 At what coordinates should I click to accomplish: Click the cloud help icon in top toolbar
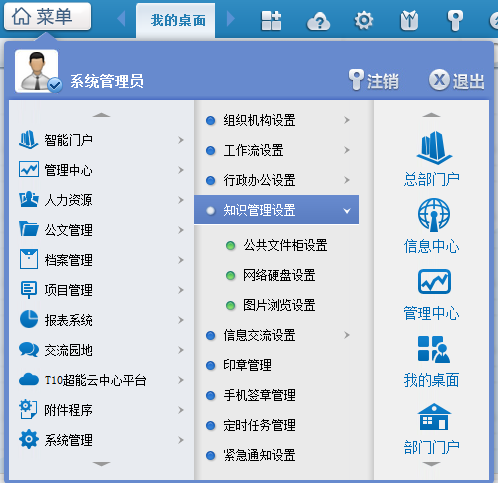tap(318, 21)
